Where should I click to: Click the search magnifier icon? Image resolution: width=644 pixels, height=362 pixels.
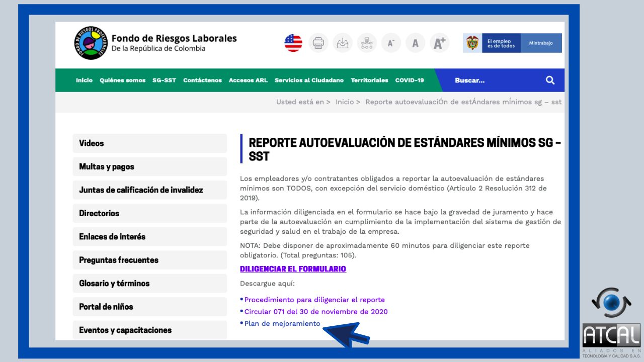point(550,80)
